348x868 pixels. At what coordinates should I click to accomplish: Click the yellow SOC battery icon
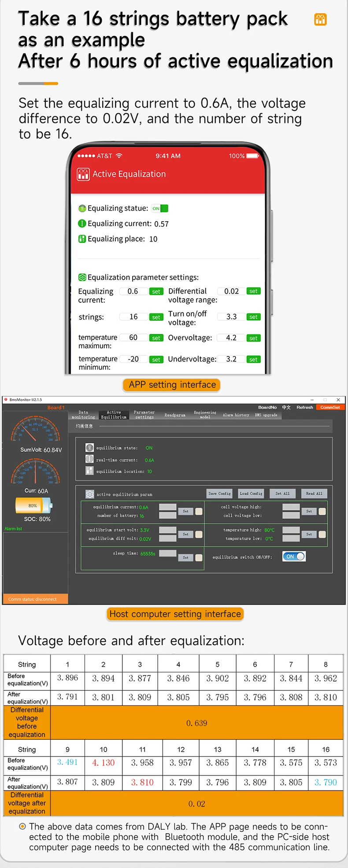pyautogui.click(x=33, y=506)
